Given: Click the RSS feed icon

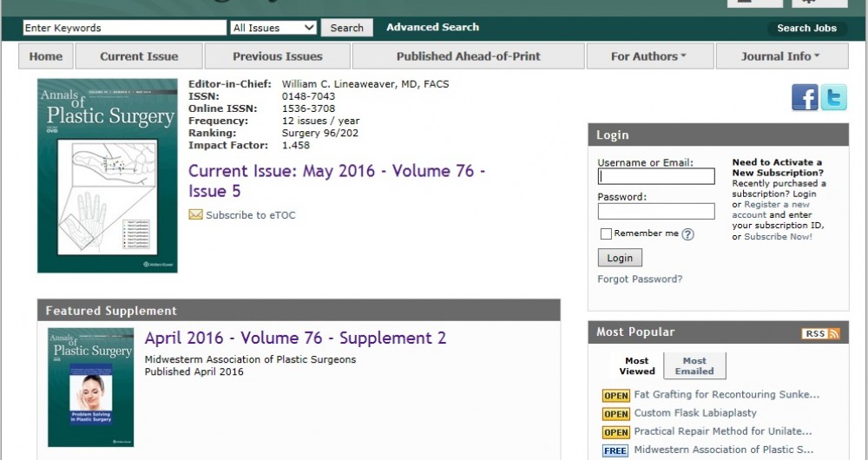Looking at the screenshot, I should (820, 333).
